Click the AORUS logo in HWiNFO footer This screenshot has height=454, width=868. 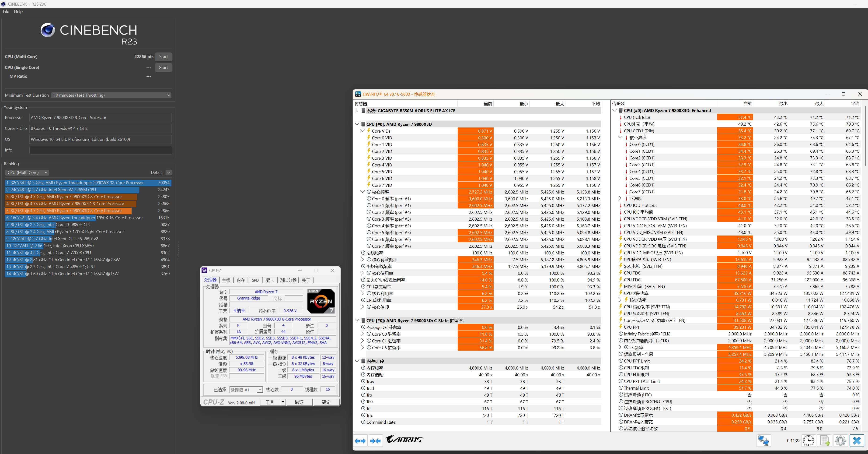(x=404, y=440)
